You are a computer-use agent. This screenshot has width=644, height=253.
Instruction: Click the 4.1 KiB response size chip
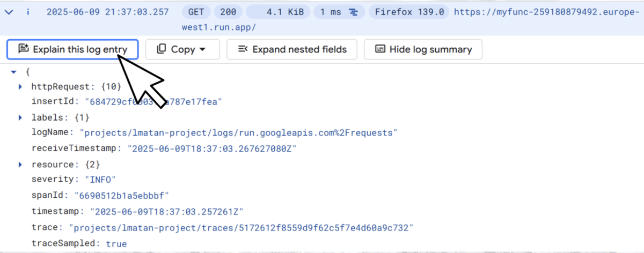pyautogui.click(x=277, y=12)
